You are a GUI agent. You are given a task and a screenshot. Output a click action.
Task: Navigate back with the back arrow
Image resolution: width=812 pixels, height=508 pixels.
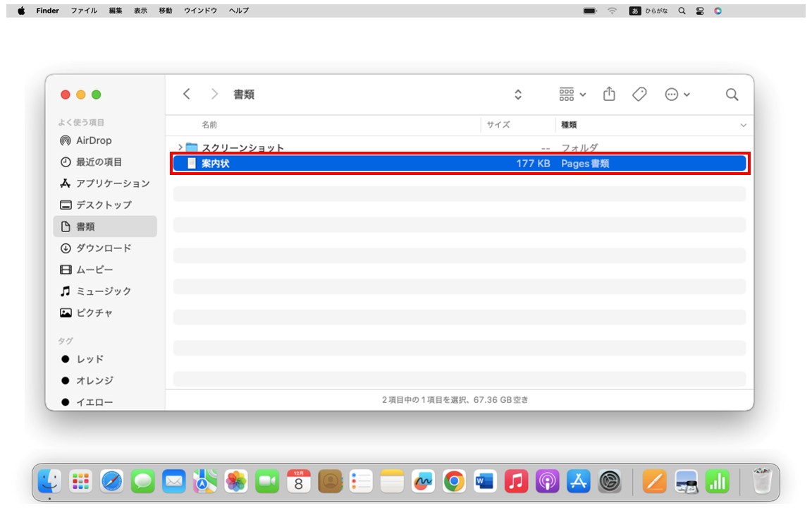tap(187, 93)
